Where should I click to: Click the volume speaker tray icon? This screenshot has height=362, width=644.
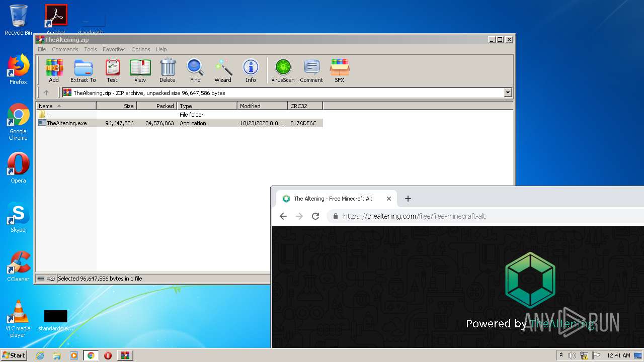[x=572, y=355]
